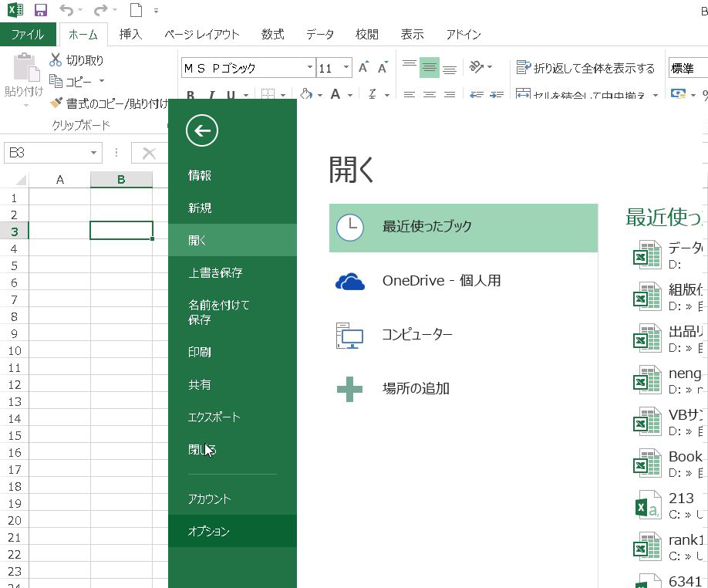Select 閉じる in Backstage menu

(x=232, y=450)
